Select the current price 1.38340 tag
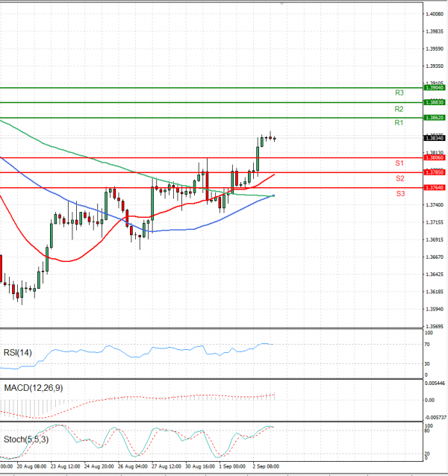 pos(435,139)
